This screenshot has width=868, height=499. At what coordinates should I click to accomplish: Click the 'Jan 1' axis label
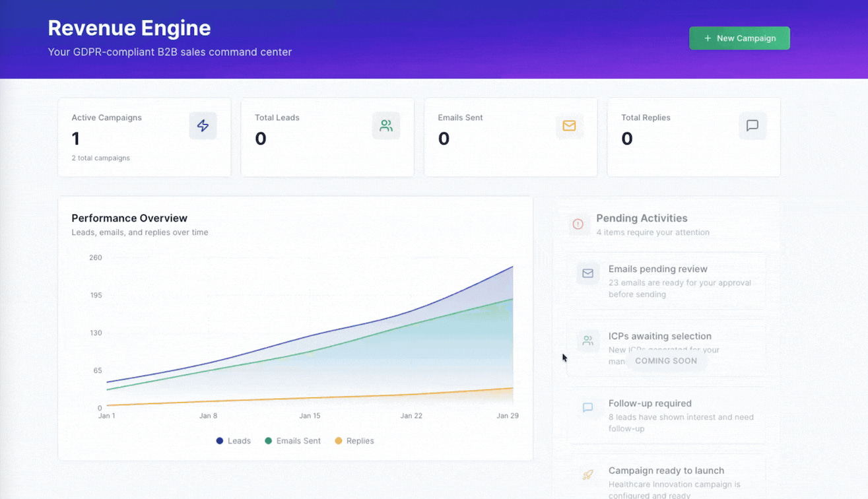pos(106,416)
